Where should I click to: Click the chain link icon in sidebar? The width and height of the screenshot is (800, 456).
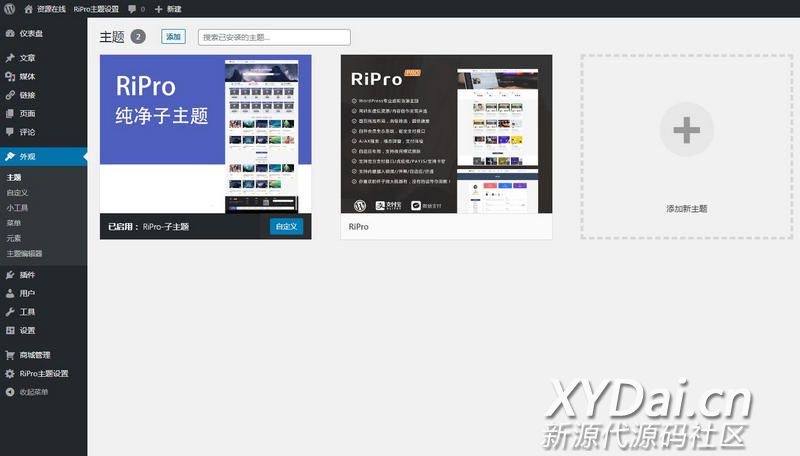coord(10,95)
